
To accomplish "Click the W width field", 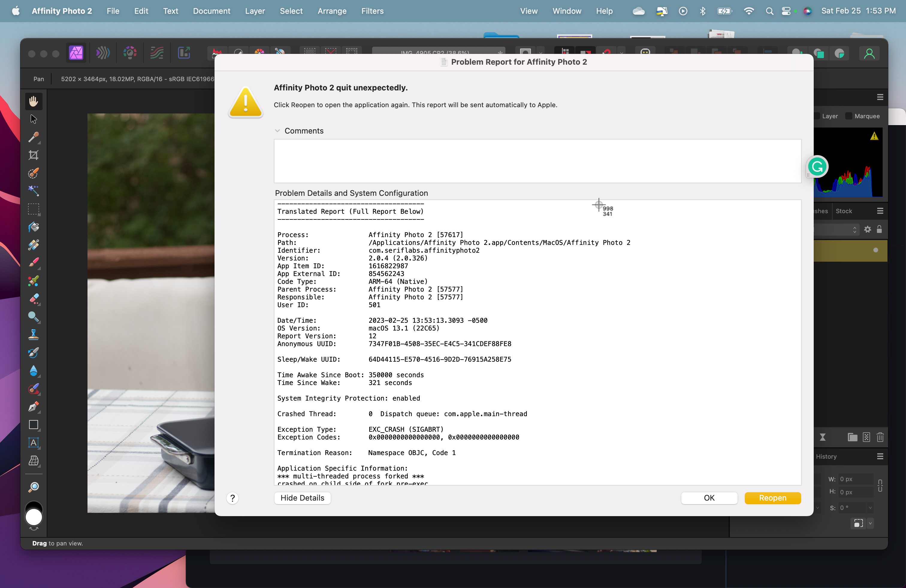I will click(856, 479).
